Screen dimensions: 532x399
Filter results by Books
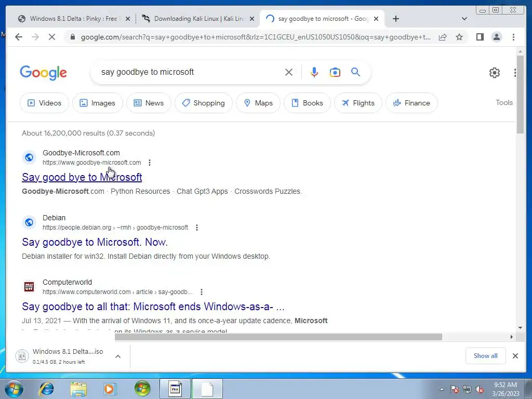pos(307,103)
